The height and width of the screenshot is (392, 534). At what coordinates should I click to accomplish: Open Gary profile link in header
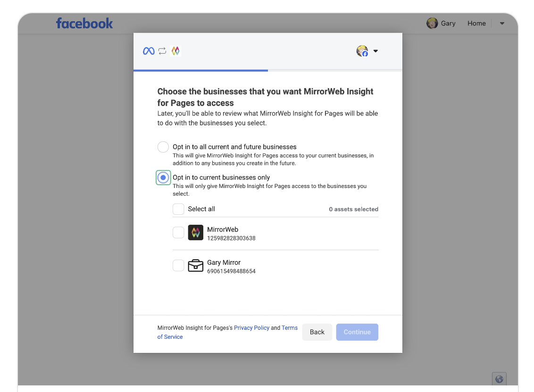(448, 23)
